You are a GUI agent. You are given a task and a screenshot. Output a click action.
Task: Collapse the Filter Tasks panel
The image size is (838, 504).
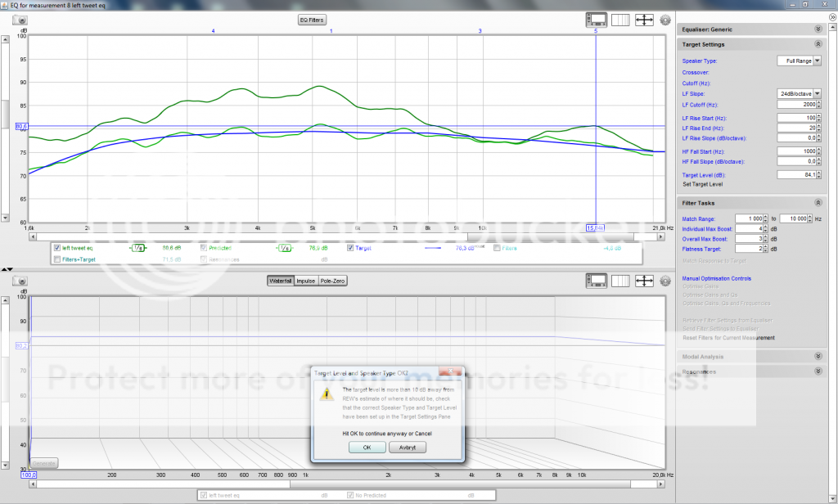(x=819, y=203)
